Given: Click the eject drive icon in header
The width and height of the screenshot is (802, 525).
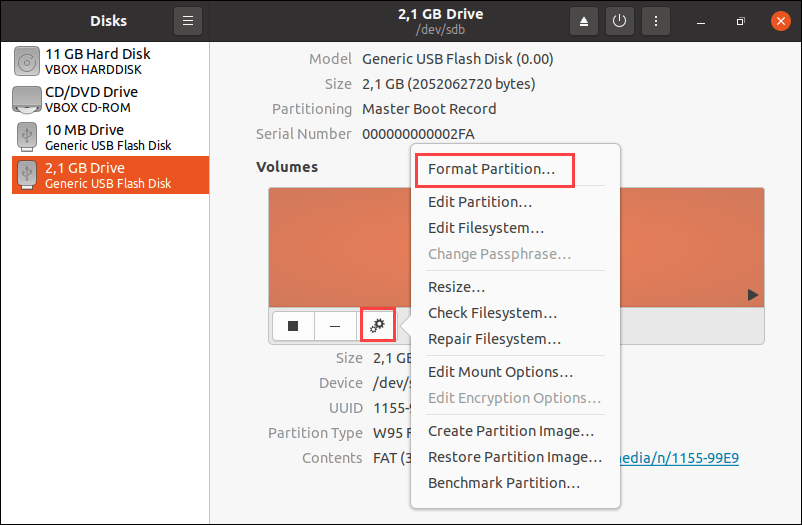Looking at the screenshot, I should pos(585,20).
